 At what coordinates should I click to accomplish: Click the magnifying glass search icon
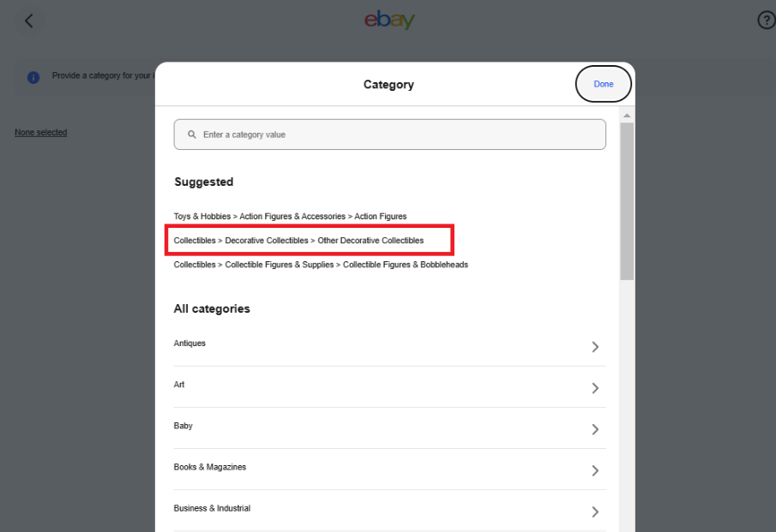click(190, 134)
